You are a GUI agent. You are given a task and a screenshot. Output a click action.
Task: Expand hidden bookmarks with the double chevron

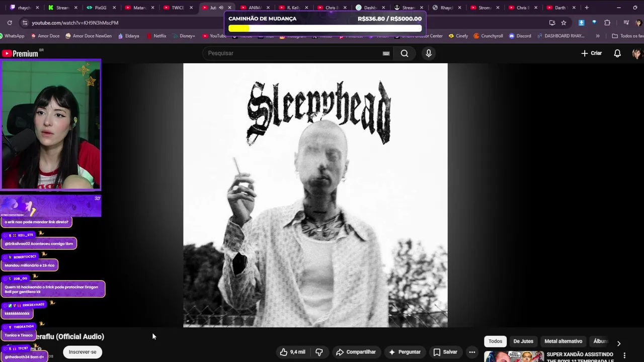(x=598, y=36)
